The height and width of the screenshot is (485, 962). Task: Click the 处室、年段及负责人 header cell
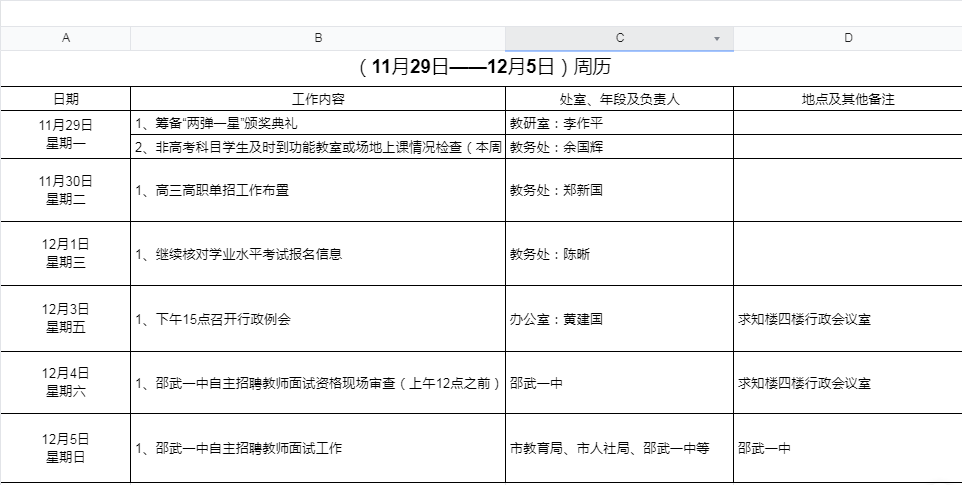click(619, 99)
